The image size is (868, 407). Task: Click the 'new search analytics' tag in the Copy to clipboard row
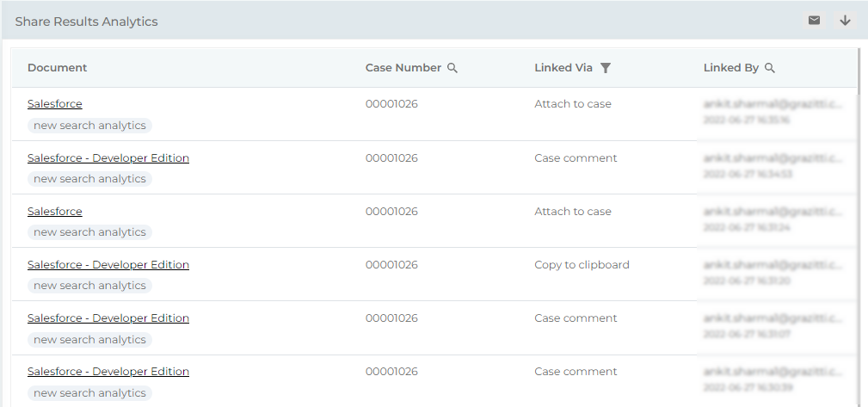90,286
